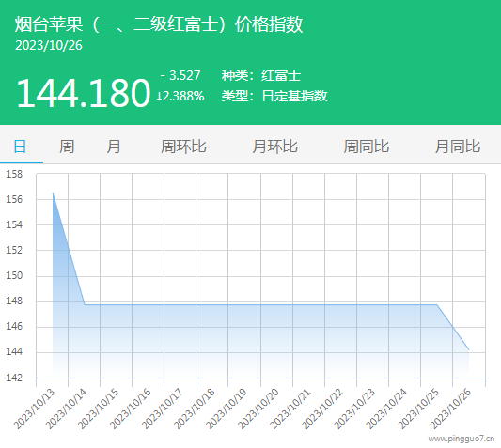Open the 月同比 tab
Screen dimensions: 501x448
tap(458, 147)
